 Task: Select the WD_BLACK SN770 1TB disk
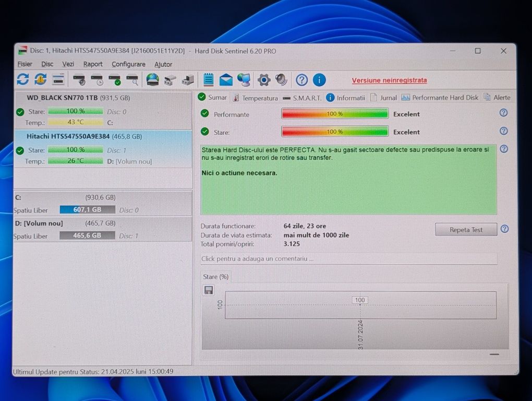pos(103,110)
